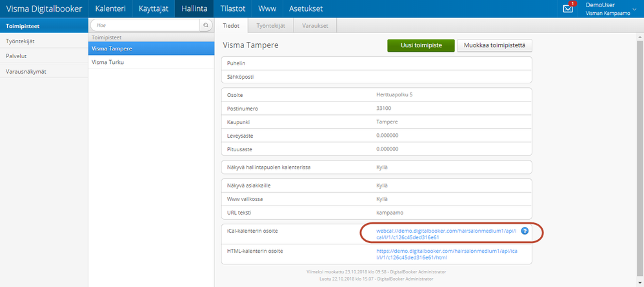Switch to the Varaukset tab
This screenshot has width=644, height=287.
coord(315,25)
